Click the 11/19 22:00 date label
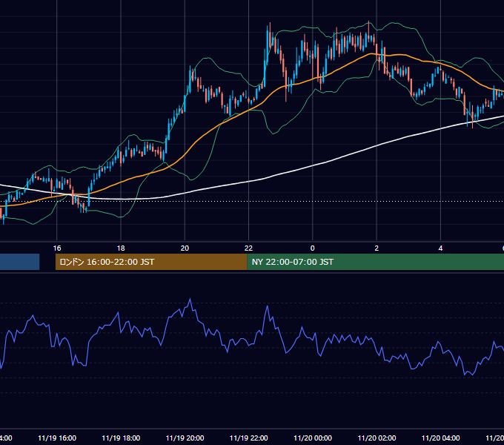The width and height of the screenshot is (504, 445). pos(249,438)
